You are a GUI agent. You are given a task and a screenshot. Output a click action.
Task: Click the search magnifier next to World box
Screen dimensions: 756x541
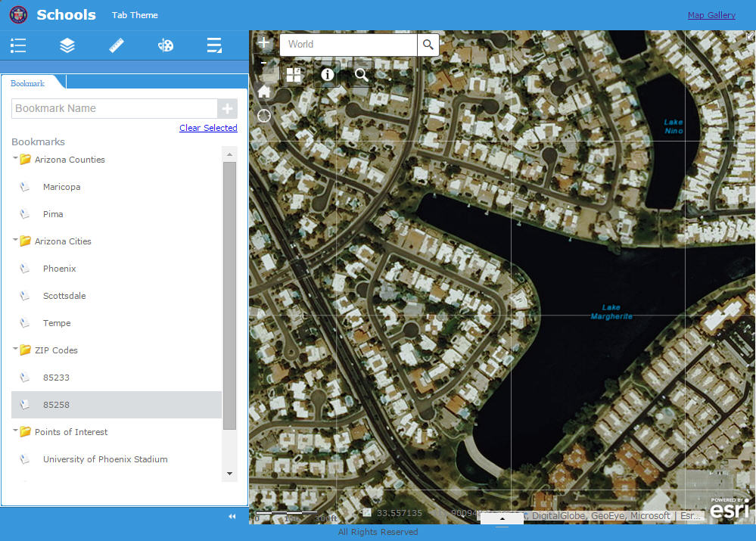[x=428, y=45]
